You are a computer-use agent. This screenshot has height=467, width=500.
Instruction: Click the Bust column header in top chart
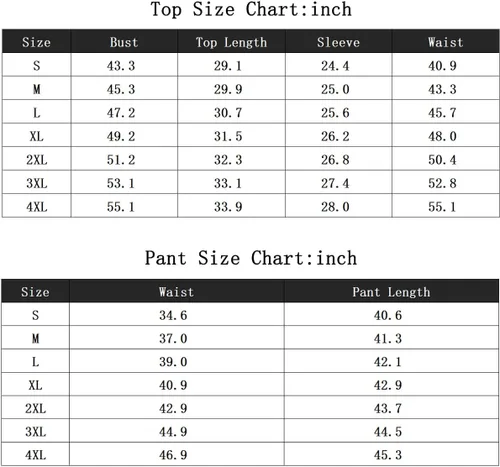[124, 42]
